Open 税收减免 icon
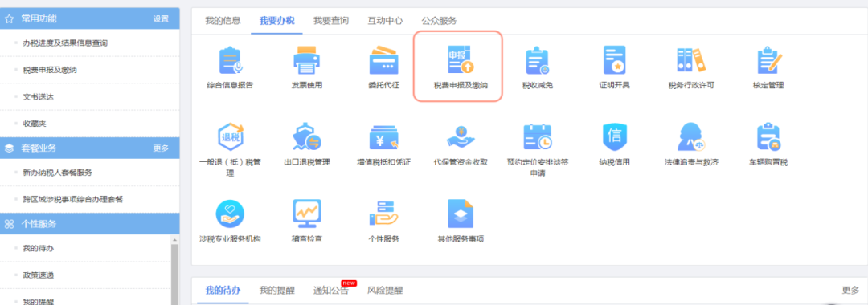The width and height of the screenshot is (868, 305). tap(537, 61)
